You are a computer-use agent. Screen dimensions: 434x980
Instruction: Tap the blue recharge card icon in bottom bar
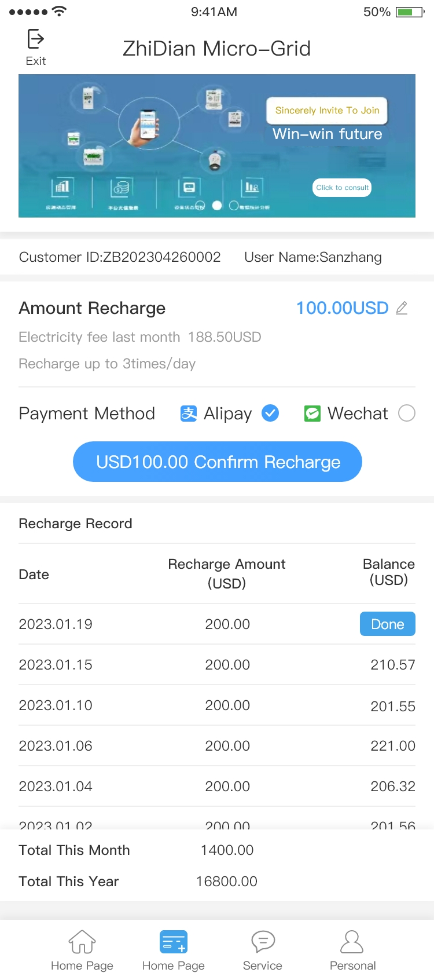[173, 942]
